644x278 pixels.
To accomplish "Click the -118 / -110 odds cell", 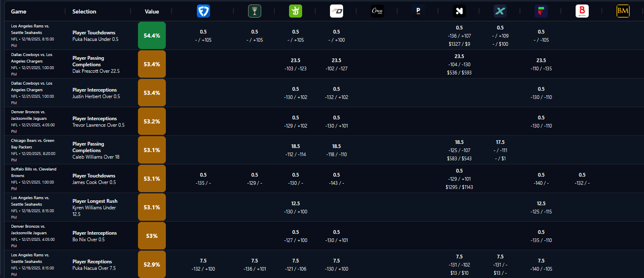I will click(x=337, y=155).
